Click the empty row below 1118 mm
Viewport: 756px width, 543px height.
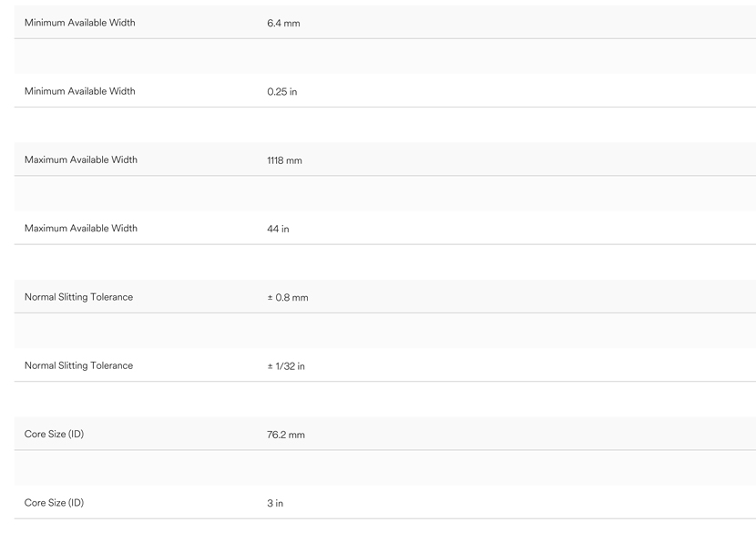pos(385,193)
